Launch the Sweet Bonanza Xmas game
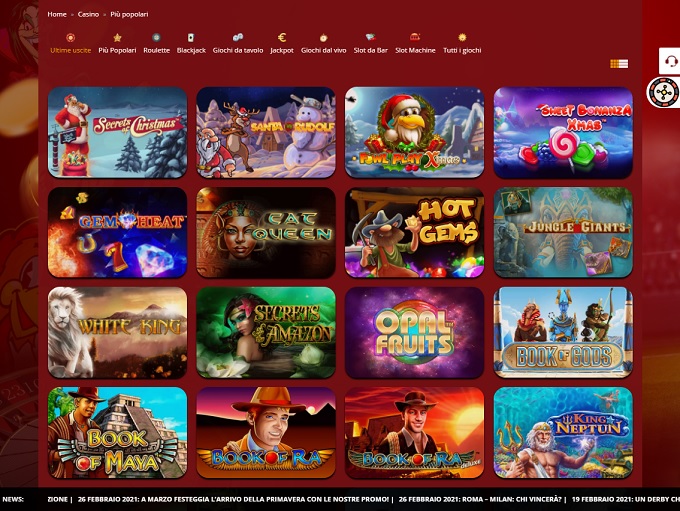The image size is (680, 511). click(563, 132)
